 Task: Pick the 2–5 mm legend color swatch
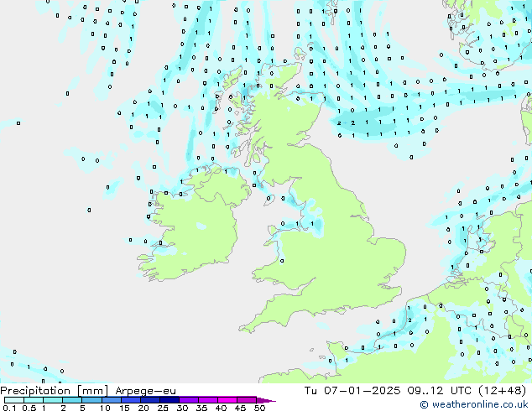[72, 400]
